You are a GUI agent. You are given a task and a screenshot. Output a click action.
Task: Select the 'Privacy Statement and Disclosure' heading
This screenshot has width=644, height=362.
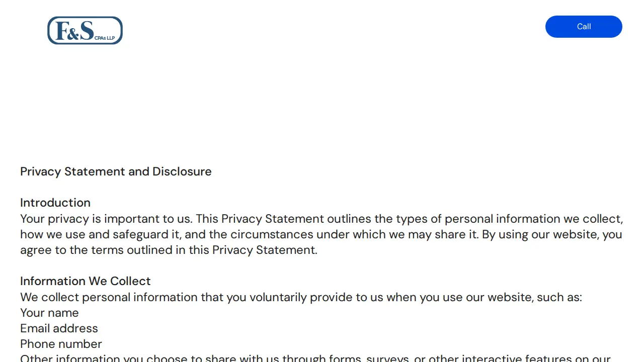click(116, 171)
